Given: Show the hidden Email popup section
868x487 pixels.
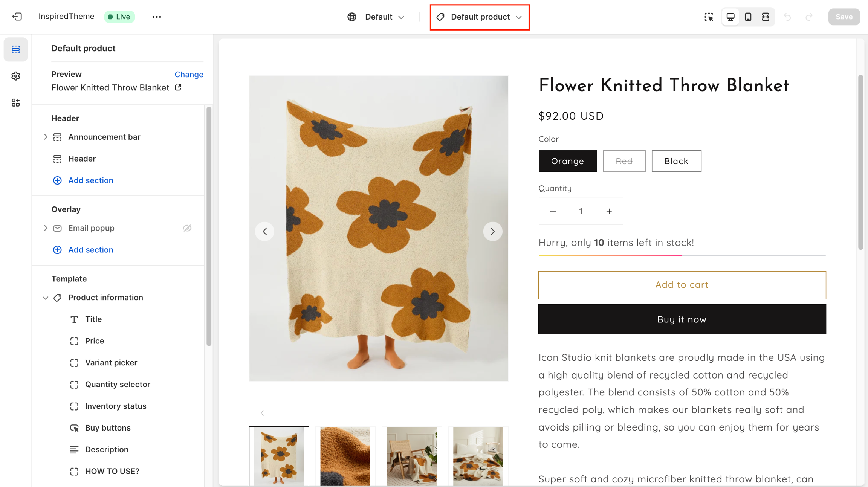Looking at the screenshot, I should 187,228.
